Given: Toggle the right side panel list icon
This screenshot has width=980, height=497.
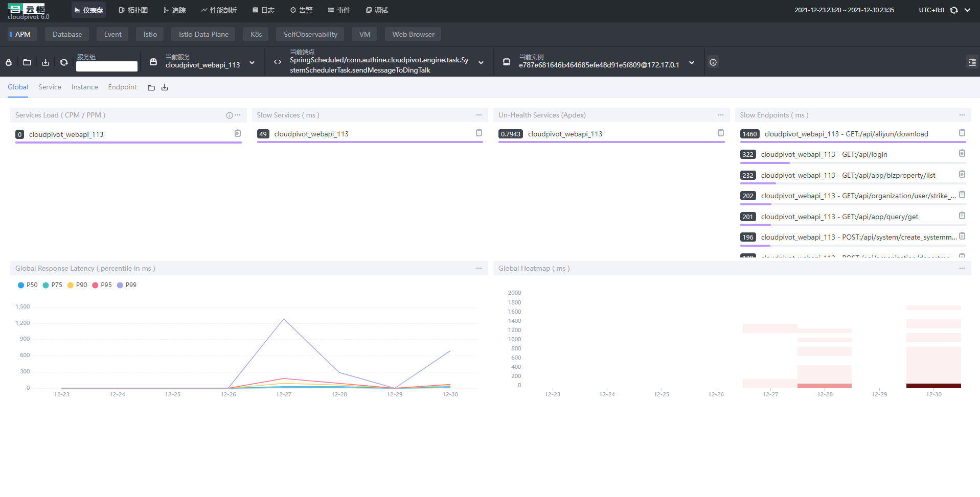Looking at the screenshot, I should point(972,62).
